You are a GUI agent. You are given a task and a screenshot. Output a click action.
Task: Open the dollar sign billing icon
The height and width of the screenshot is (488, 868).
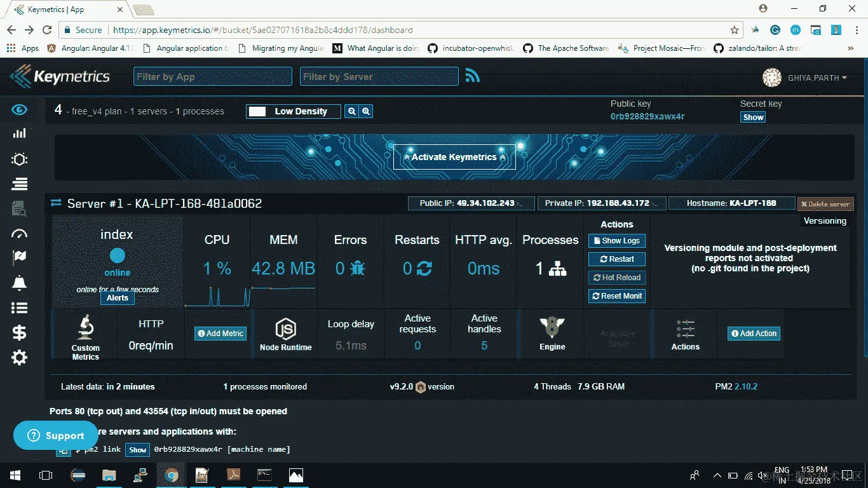click(20, 332)
